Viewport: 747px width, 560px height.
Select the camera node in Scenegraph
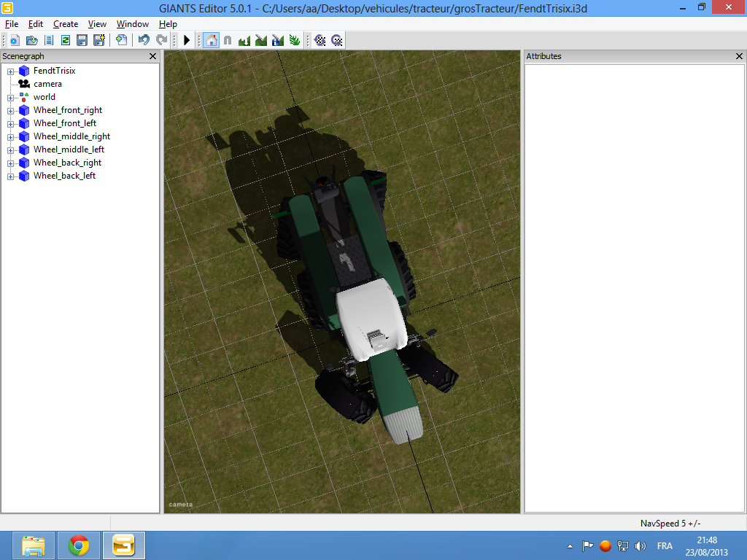click(47, 84)
